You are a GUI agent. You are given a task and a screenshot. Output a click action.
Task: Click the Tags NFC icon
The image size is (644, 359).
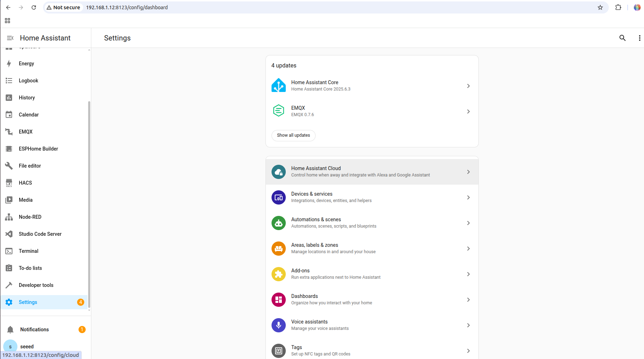[x=279, y=351]
